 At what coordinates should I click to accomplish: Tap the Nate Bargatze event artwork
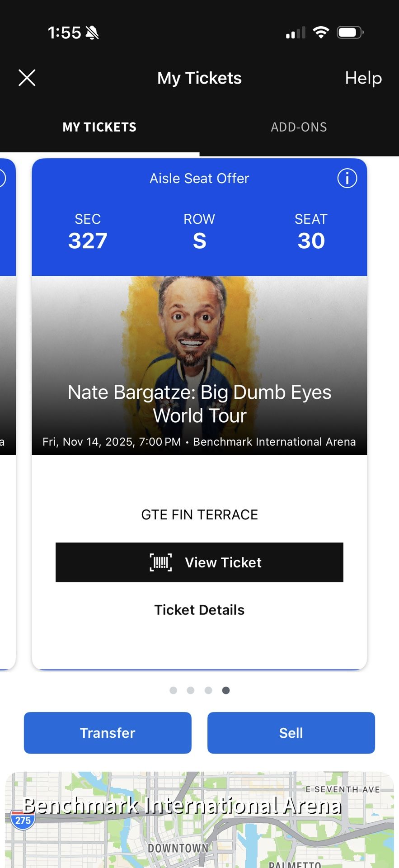[199, 335]
